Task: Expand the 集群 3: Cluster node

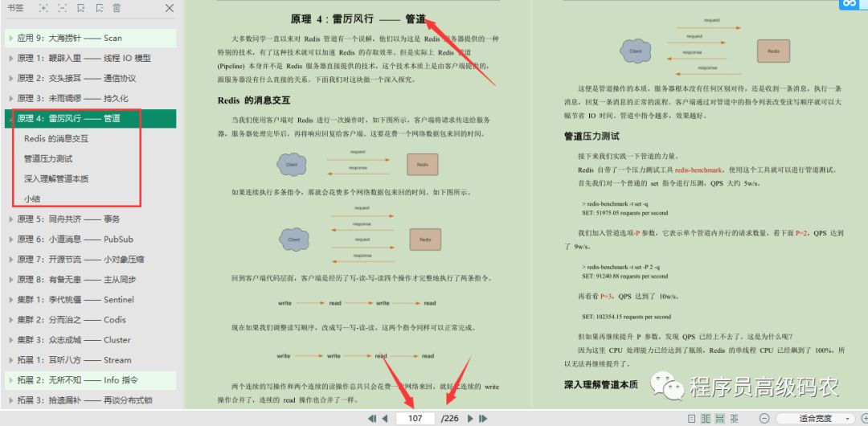Action: pyautogui.click(x=11, y=339)
